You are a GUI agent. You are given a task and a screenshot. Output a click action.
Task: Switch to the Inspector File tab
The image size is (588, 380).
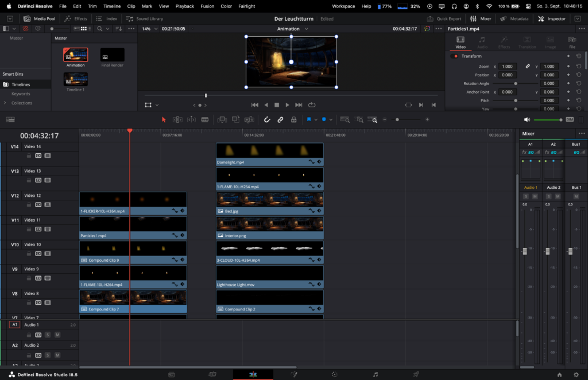572,42
